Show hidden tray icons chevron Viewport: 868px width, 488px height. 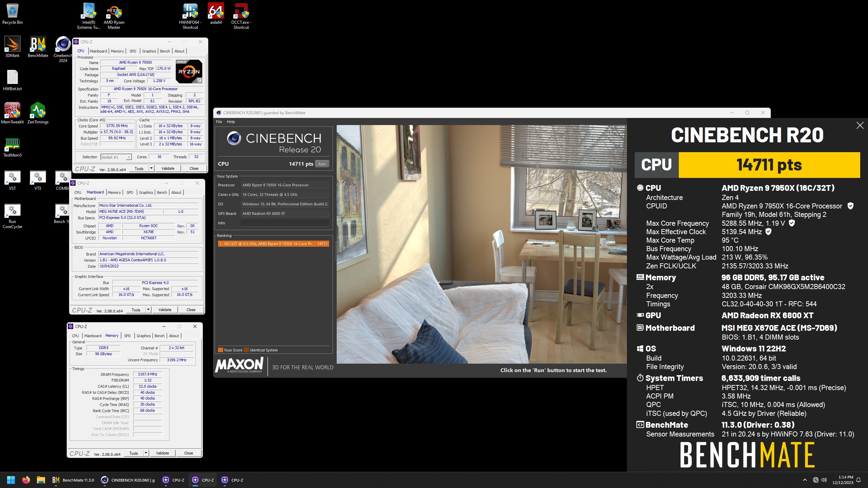coord(805,480)
